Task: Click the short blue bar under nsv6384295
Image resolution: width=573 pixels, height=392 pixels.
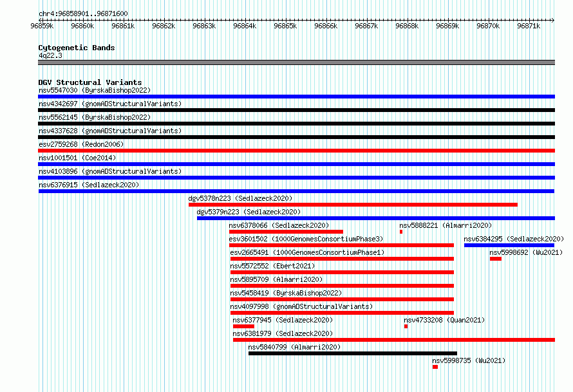Action: (509, 245)
